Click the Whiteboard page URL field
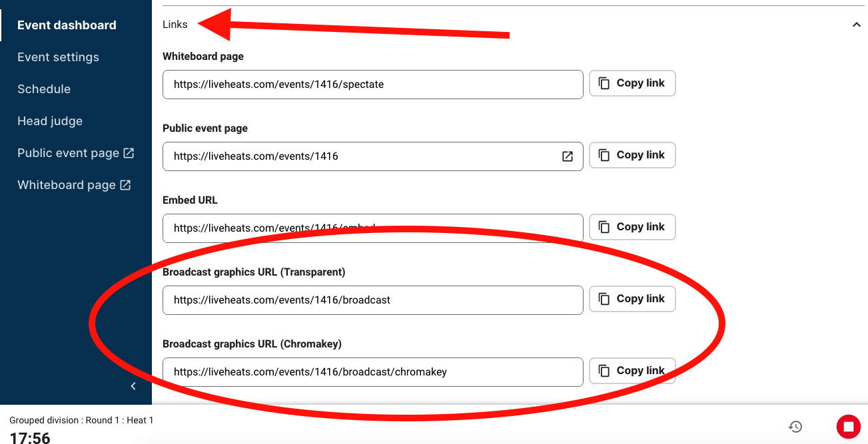 click(x=373, y=85)
